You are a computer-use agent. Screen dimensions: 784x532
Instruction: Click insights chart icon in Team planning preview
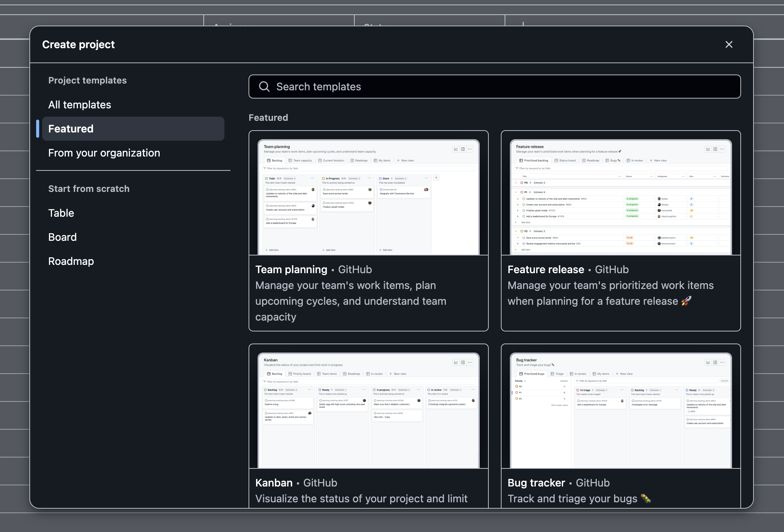coord(456,149)
